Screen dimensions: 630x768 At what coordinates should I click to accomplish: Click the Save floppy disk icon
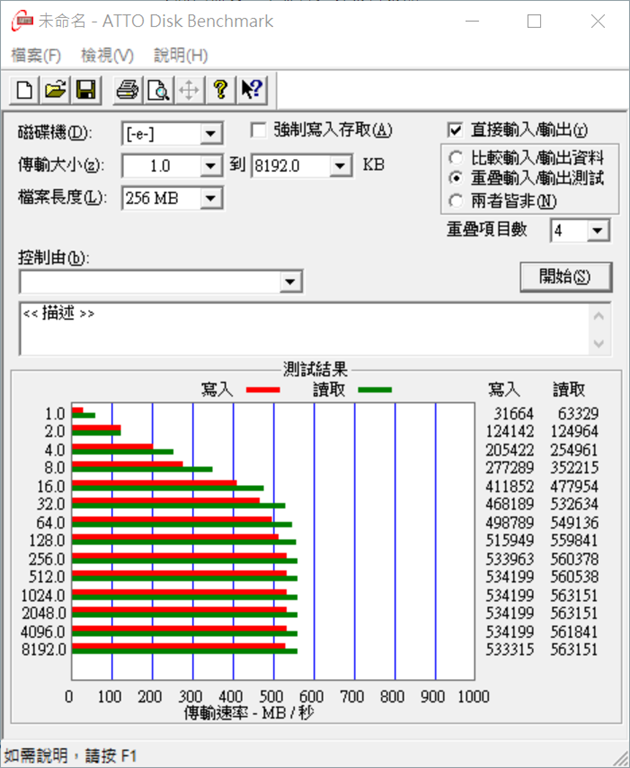pyautogui.click(x=85, y=91)
